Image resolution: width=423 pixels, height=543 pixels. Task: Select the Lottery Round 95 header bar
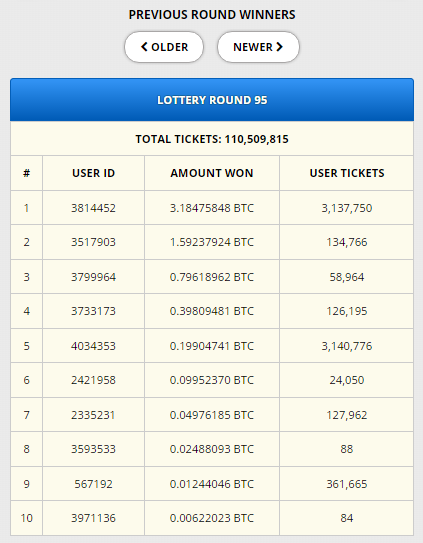(x=212, y=100)
